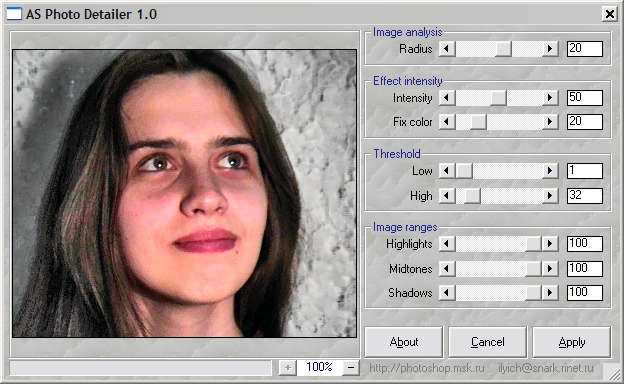The width and height of the screenshot is (624, 384).
Task: Click the Shadows right arrow
Action: (550, 293)
